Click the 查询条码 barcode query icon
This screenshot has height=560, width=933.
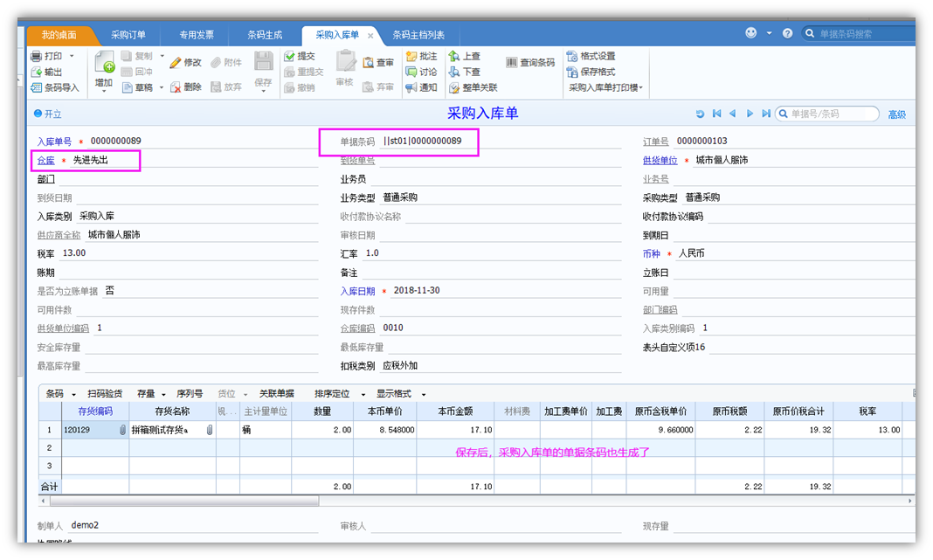[x=512, y=63]
